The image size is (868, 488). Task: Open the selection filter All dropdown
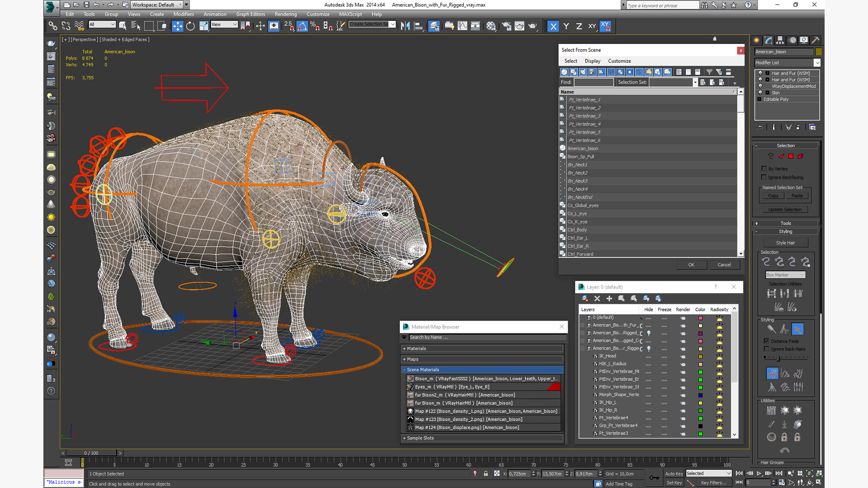click(102, 24)
